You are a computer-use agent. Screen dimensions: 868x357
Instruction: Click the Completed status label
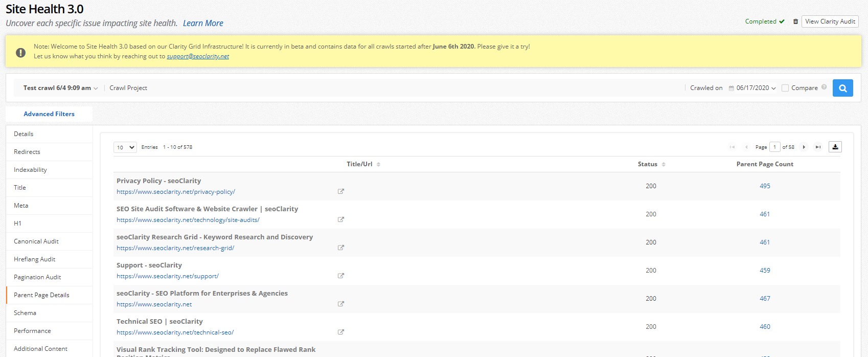tap(761, 21)
